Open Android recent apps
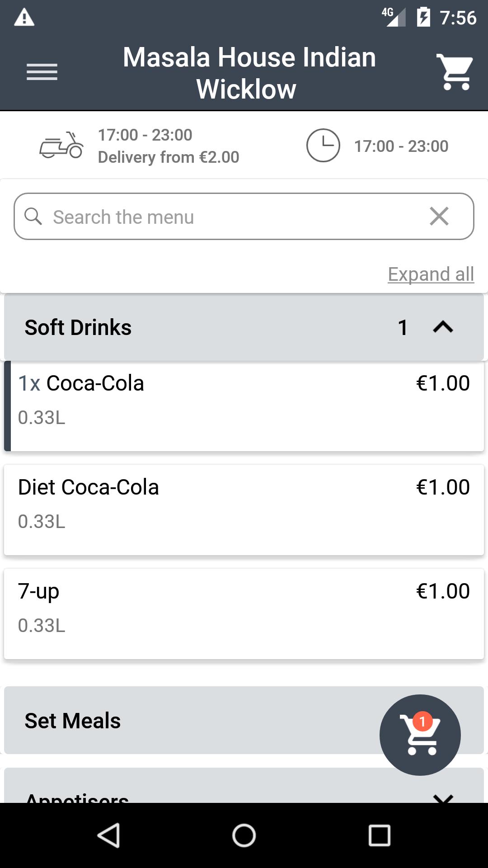Image resolution: width=488 pixels, height=868 pixels. click(379, 835)
